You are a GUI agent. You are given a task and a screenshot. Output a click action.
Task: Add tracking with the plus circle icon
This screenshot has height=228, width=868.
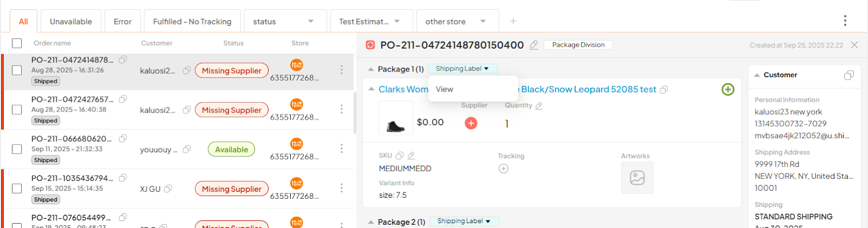[503, 168]
